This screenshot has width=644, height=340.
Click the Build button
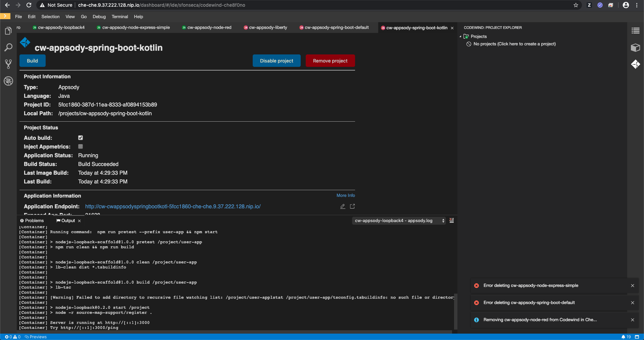[x=32, y=61]
